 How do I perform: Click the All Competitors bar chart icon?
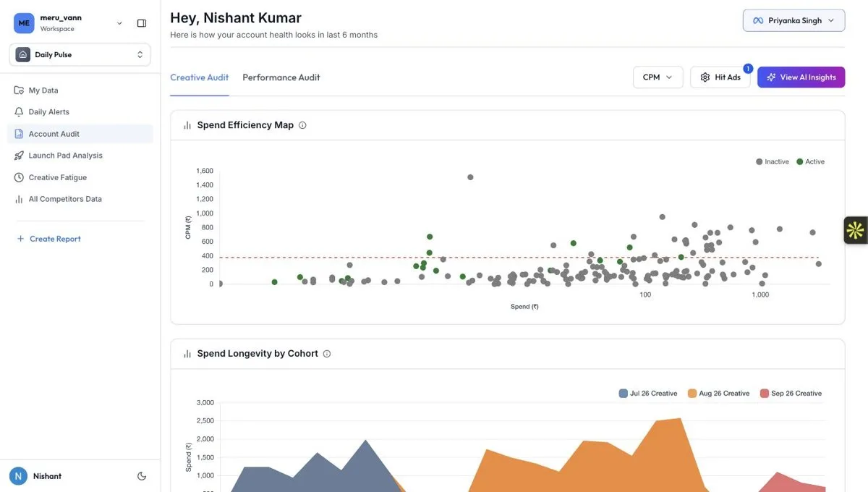[x=19, y=199]
